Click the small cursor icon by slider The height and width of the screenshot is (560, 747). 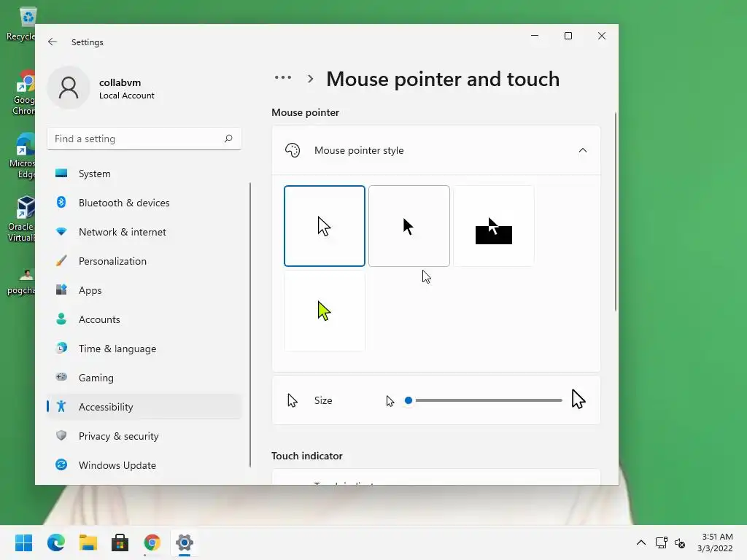click(x=390, y=401)
